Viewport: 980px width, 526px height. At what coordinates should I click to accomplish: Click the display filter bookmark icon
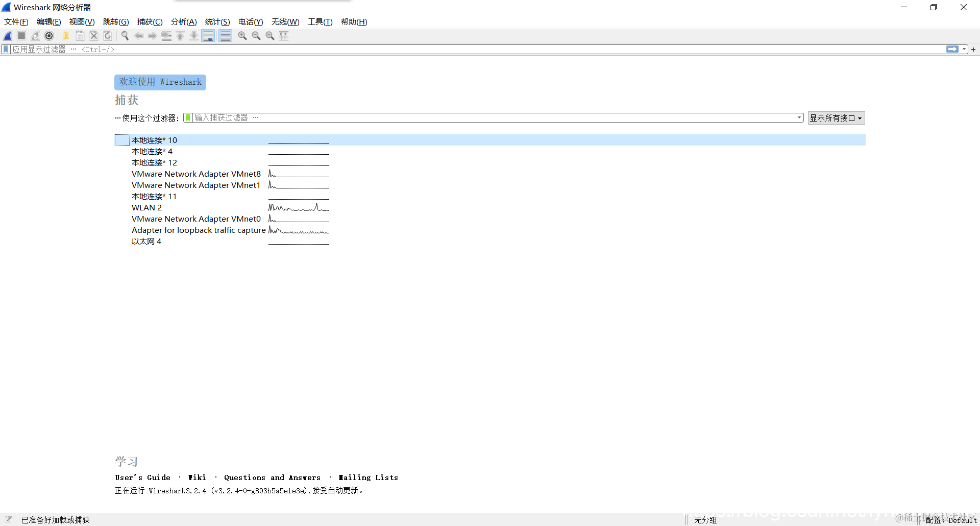pos(6,50)
